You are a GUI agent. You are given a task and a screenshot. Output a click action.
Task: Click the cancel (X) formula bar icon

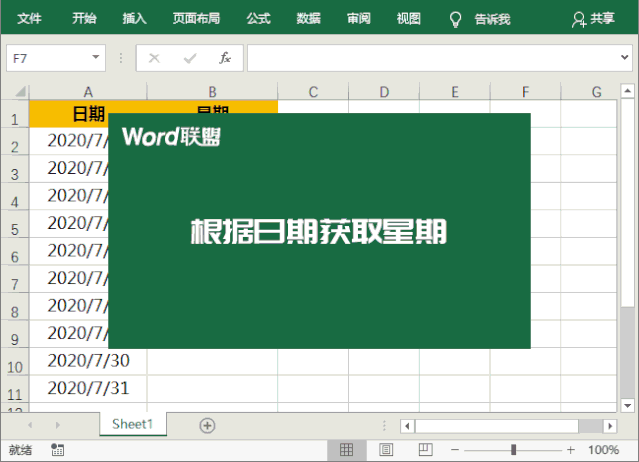click(154, 58)
